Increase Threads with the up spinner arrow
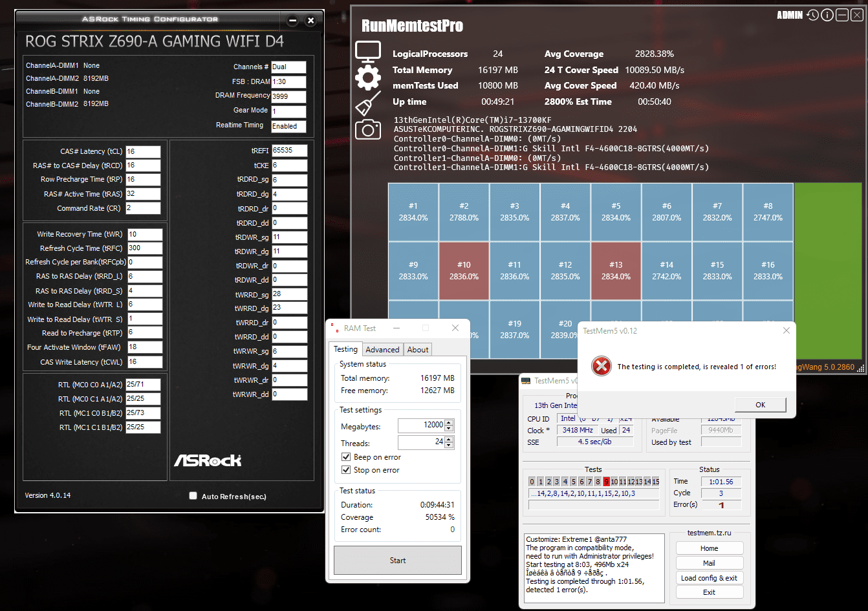The height and width of the screenshot is (611, 868). coord(449,440)
